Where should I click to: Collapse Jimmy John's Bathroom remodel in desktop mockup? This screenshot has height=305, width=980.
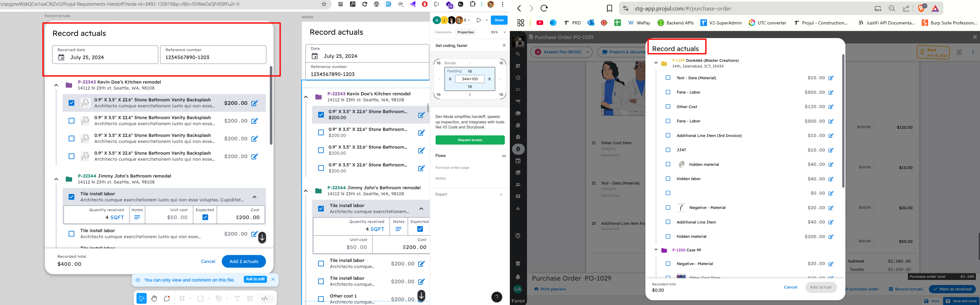[x=56, y=179]
